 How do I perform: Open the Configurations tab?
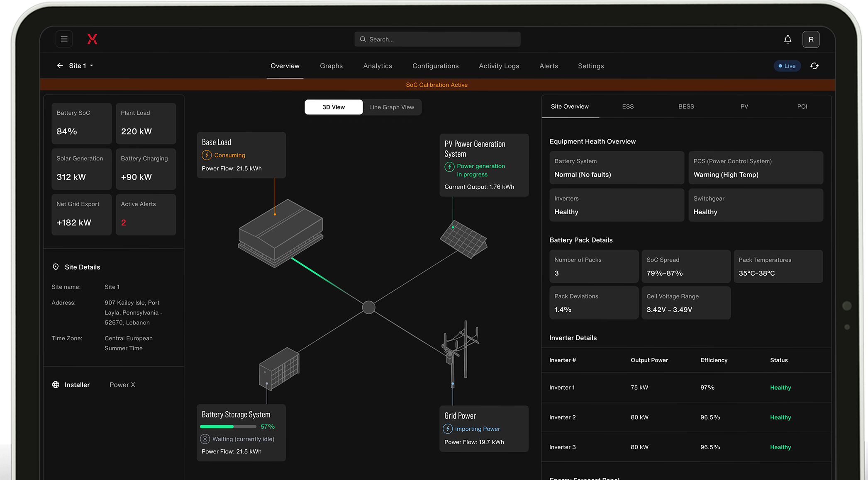pos(435,66)
